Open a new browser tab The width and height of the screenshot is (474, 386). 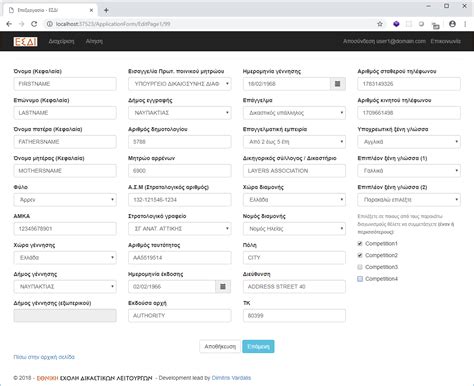[106, 10]
